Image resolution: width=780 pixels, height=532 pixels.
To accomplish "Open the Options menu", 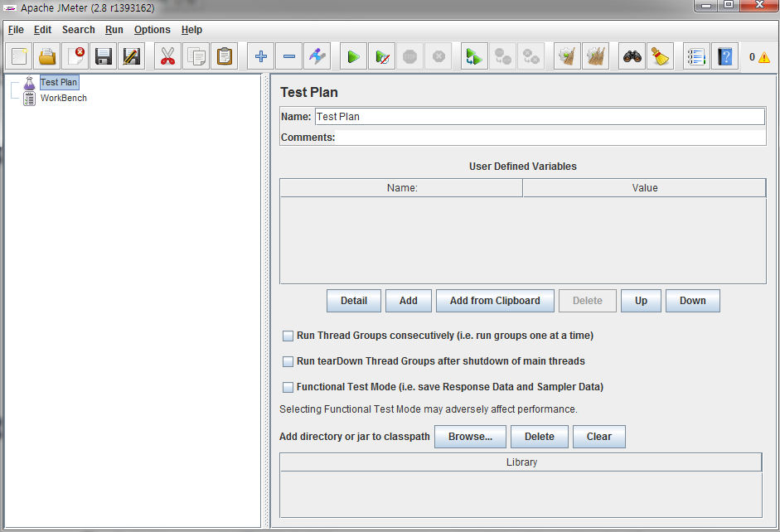I will coord(153,30).
